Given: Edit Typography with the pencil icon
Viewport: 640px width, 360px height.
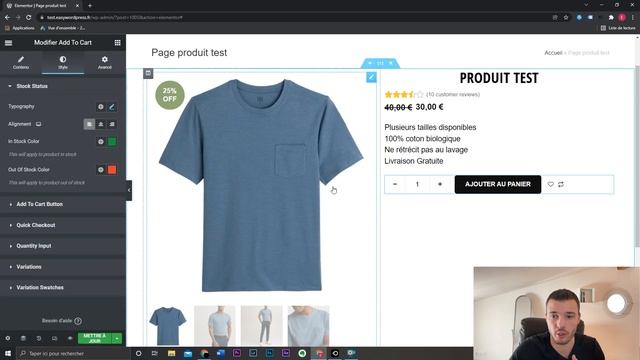Looking at the screenshot, I should 112,107.
